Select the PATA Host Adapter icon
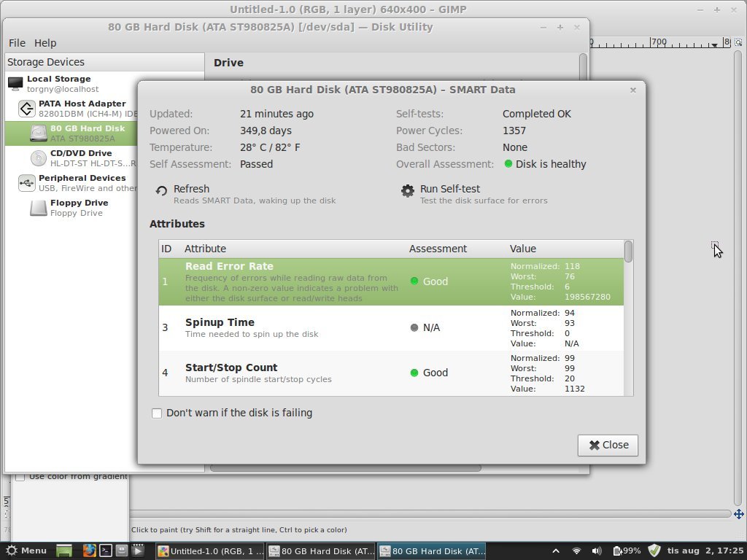 click(27, 109)
